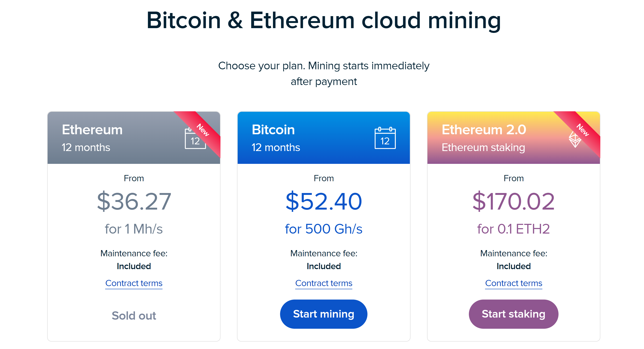Click the $52.40 Bitcoin price
This screenshot has height=349, width=644.
(324, 201)
